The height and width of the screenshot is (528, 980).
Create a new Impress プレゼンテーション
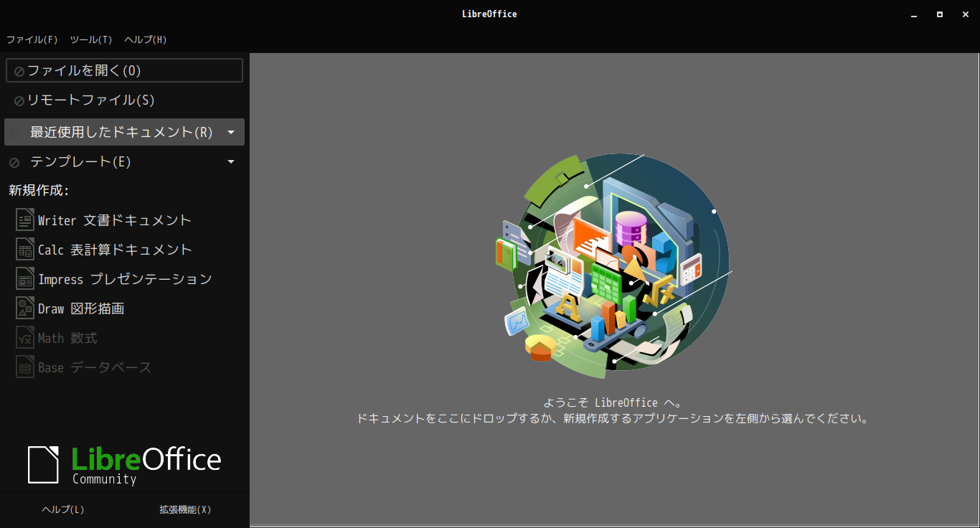click(x=125, y=279)
